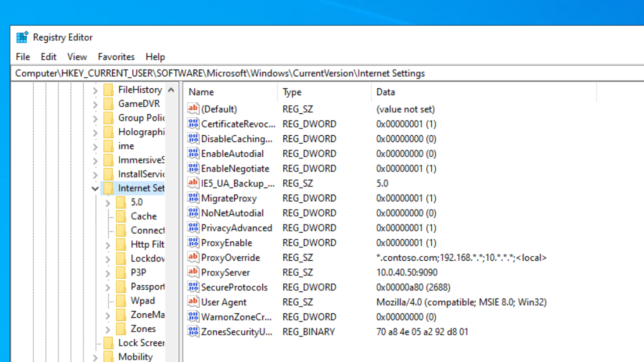Click binary data 70 a8 4e 05
Viewport: 644px width, 362px height.
[x=422, y=332]
